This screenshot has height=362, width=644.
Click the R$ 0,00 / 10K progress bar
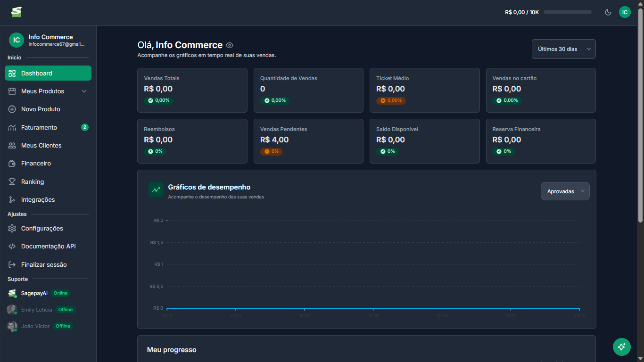[567, 12]
